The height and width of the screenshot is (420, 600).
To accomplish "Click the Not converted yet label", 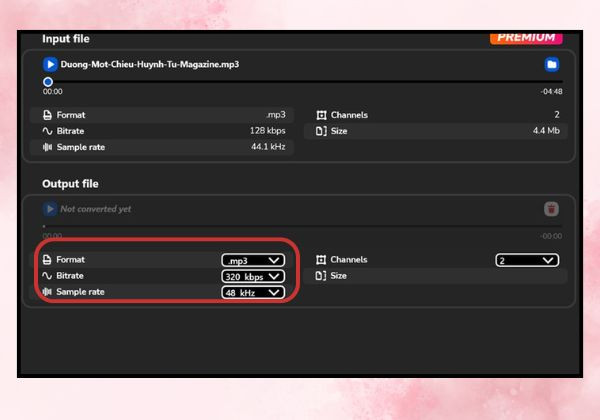I will (96, 209).
